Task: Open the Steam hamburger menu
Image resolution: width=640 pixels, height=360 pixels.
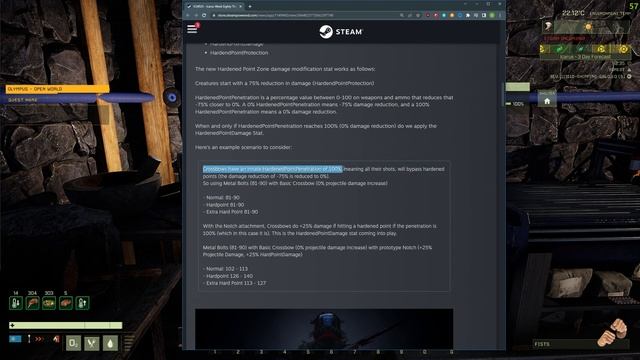Action: tap(192, 29)
